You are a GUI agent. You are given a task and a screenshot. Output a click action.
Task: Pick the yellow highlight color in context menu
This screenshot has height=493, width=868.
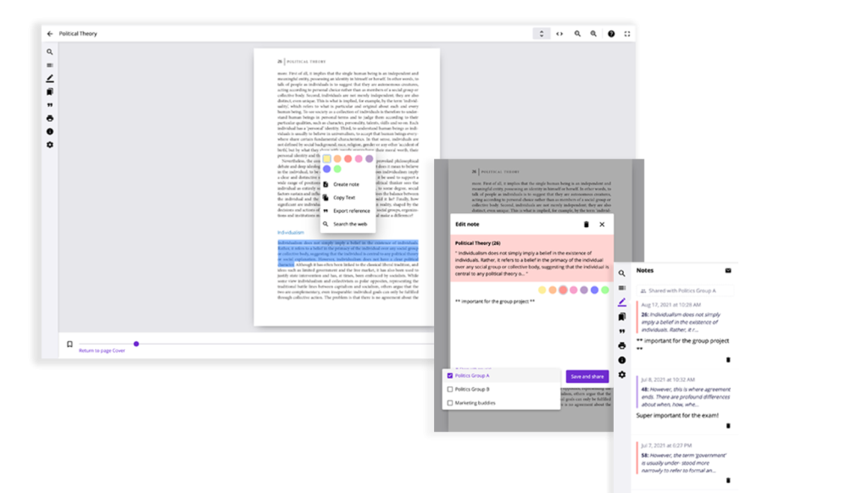326,158
